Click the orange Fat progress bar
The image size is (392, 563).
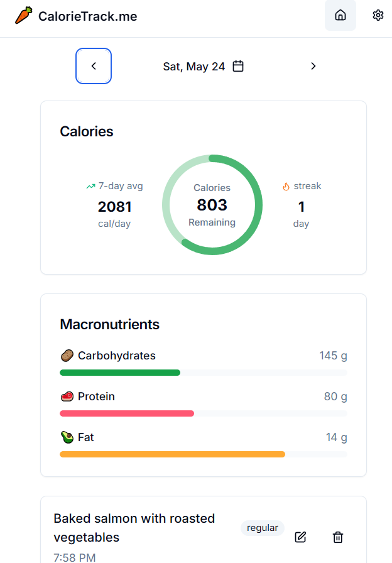coord(172,454)
